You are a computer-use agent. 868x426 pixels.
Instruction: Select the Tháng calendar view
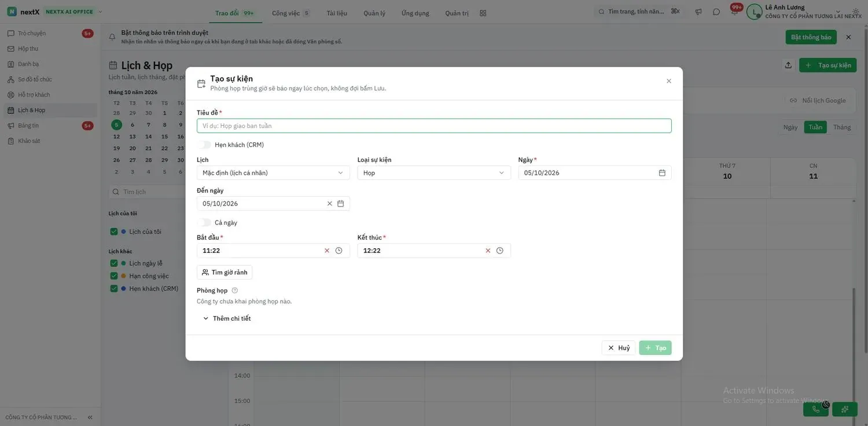point(842,127)
